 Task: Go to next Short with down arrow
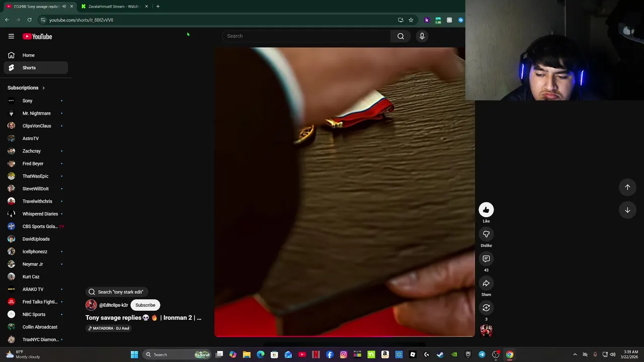627,210
